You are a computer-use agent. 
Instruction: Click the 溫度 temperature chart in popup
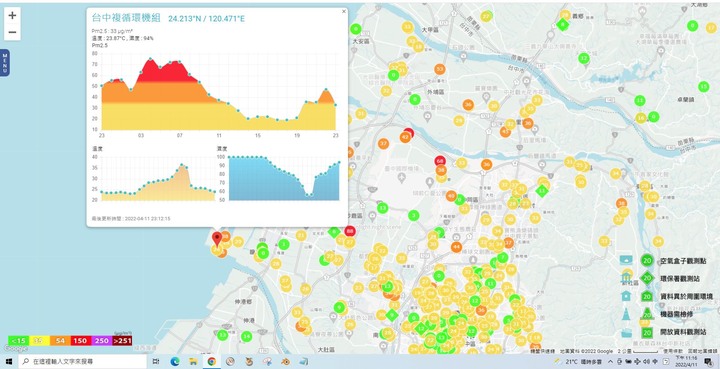click(x=158, y=179)
